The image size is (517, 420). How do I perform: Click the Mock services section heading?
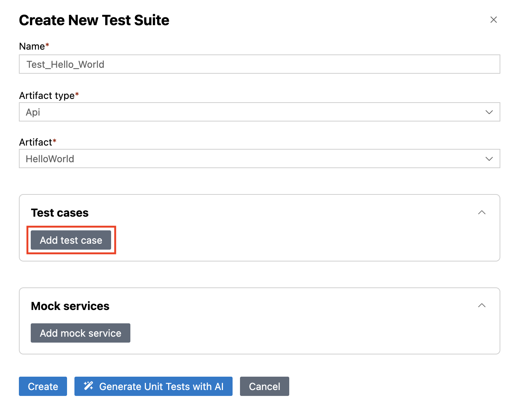(x=70, y=306)
